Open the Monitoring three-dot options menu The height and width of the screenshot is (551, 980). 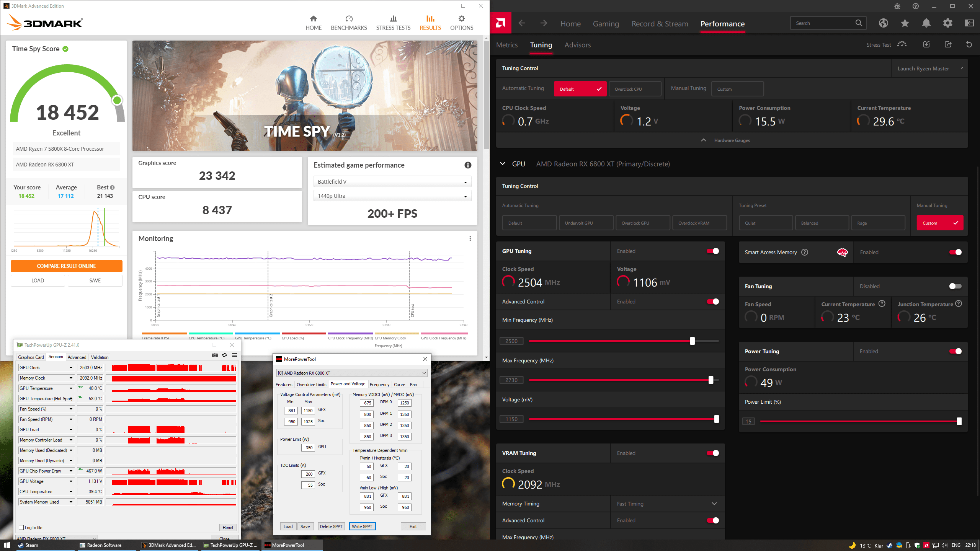coord(470,238)
